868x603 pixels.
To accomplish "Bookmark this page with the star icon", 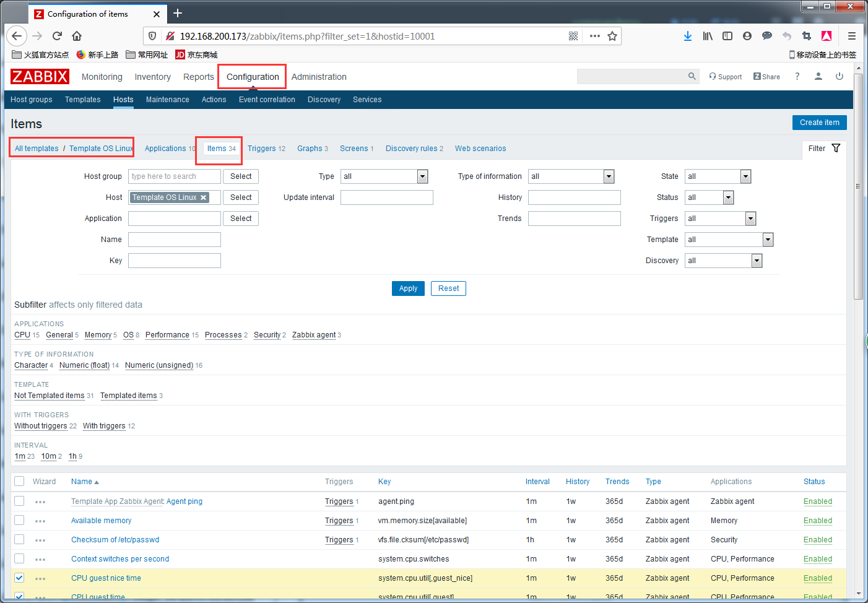I will [x=612, y=36].
